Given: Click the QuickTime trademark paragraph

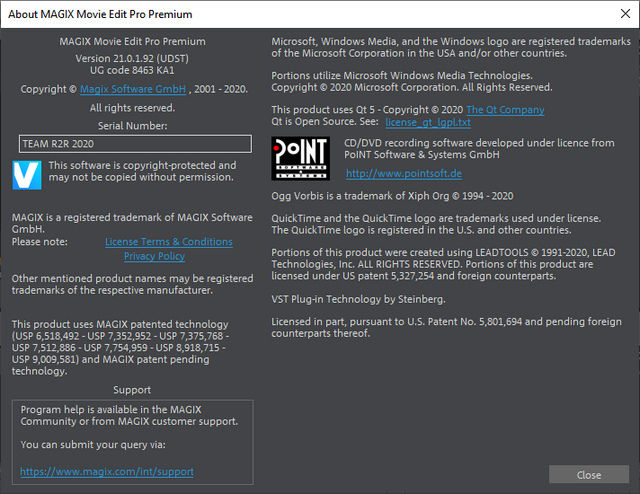Looking at the screenshot, I should click(x=436, y=224).
